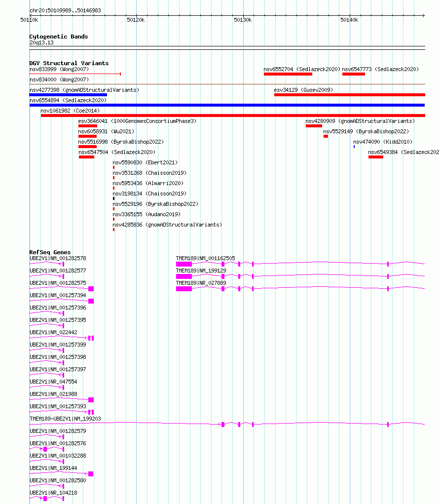Image resolution: width=439 pixels, height=504 pixels.
Task: Click the DGV Structural Variants track title
Action: pos(69,63)
